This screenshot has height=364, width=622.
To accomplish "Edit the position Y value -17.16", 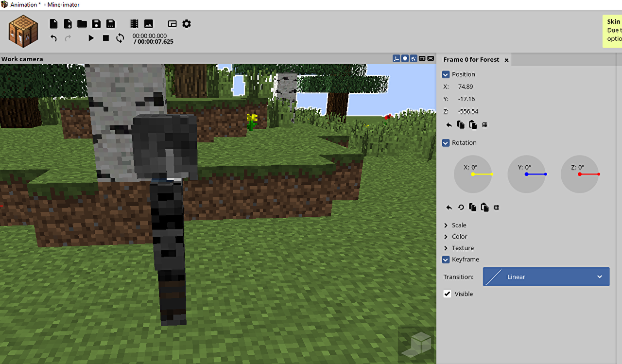I will pos(466,99).
